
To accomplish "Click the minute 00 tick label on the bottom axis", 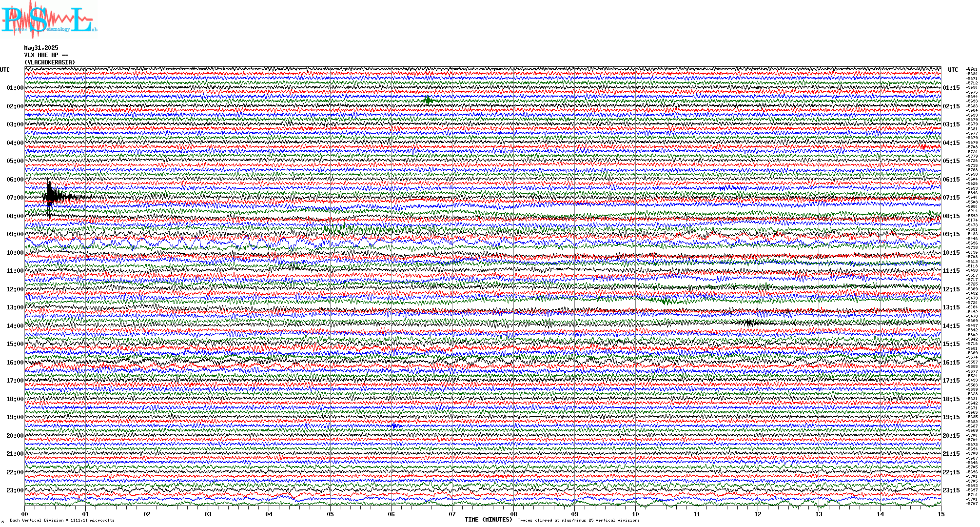I will tap(25, 514).
